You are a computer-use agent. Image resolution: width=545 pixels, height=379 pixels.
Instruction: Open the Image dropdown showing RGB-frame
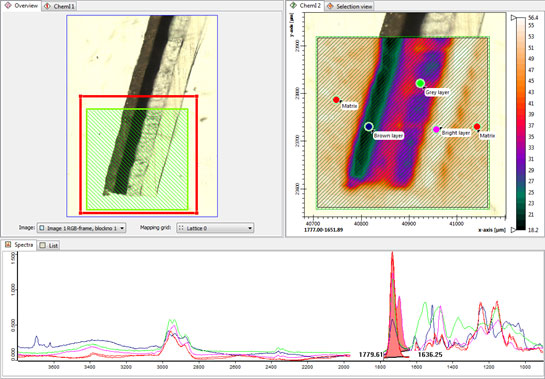click(x=82, y=228)
